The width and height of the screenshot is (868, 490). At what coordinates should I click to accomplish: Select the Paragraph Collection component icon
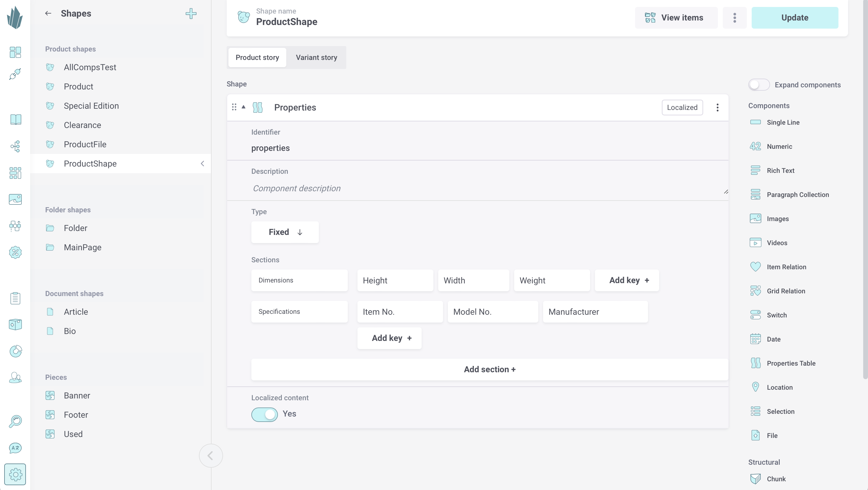755,195
